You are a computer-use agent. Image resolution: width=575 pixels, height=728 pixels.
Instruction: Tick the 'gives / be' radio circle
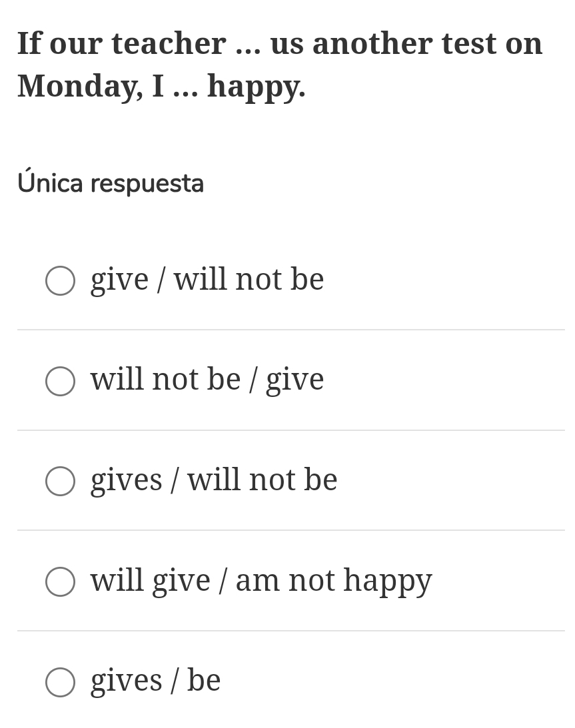(x=60, y=682)
